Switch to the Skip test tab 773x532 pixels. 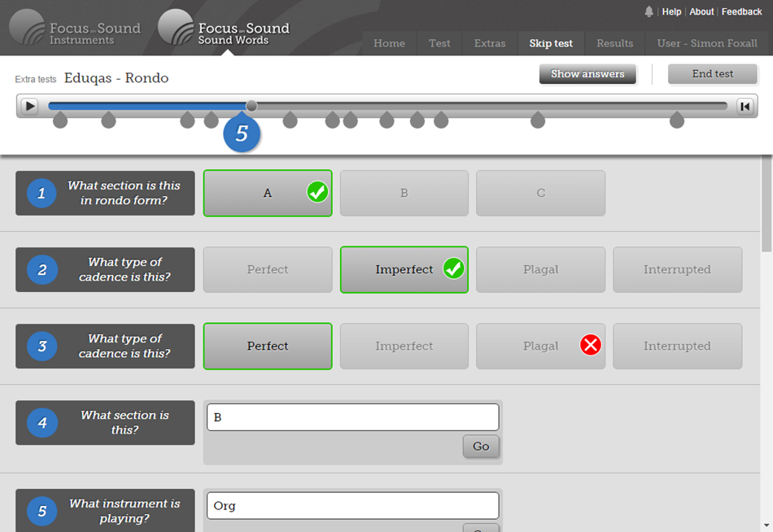click(x=551, y=43)
